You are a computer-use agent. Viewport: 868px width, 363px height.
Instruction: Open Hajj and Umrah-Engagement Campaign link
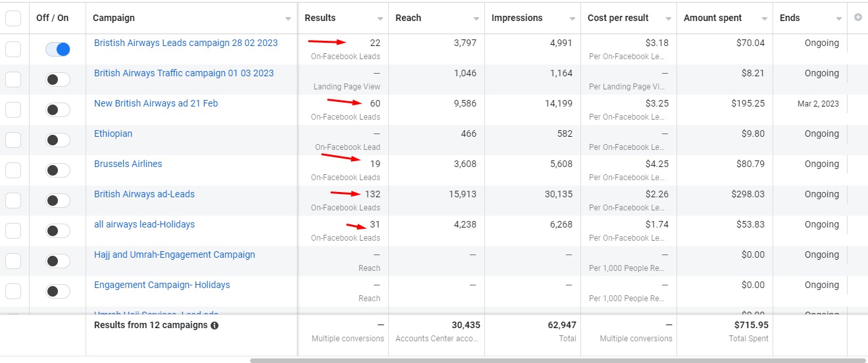[x=174, y=254]
